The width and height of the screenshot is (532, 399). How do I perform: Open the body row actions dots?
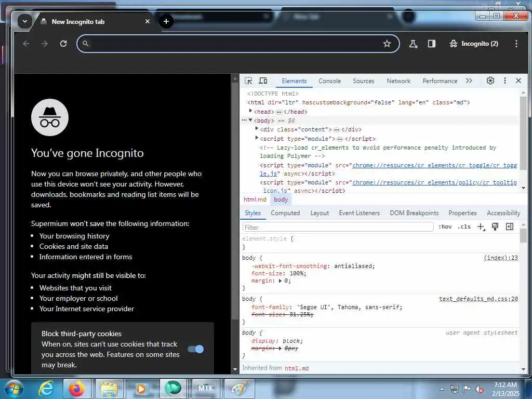(244, 120)
